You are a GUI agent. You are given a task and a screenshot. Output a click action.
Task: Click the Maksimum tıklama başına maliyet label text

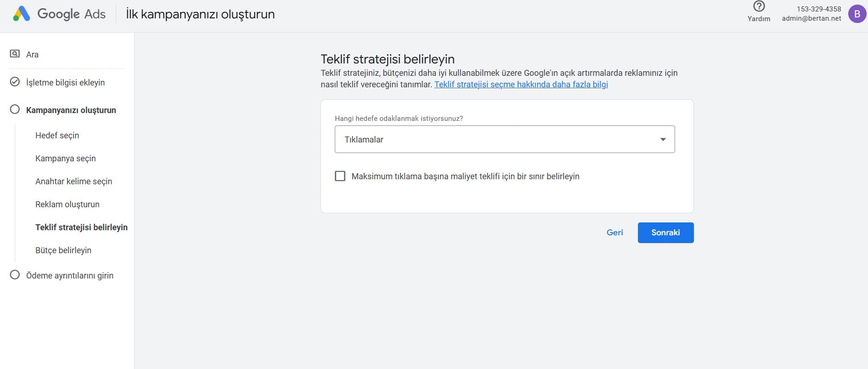pyautogui.click(x=465, y=176)
